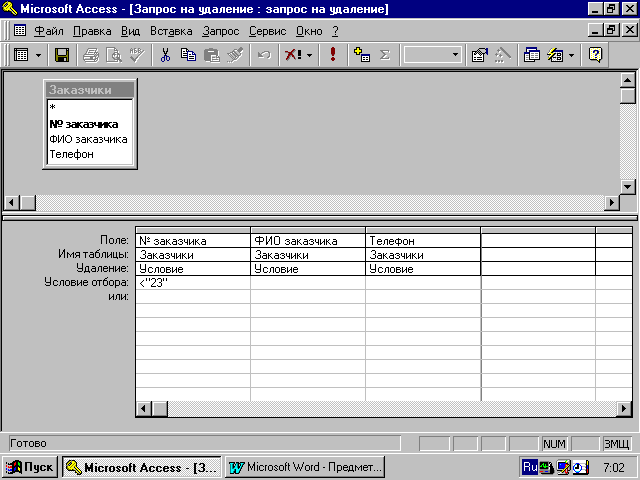
Task: Click the Поле cell containing ФИО заказчика
Action: coord(308,241)
